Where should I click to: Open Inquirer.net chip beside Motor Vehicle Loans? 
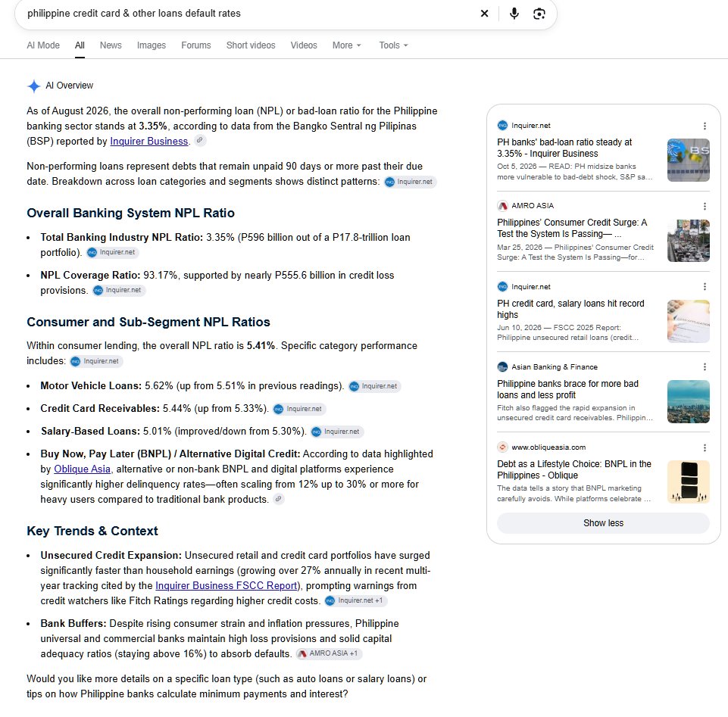pos(374,386)
